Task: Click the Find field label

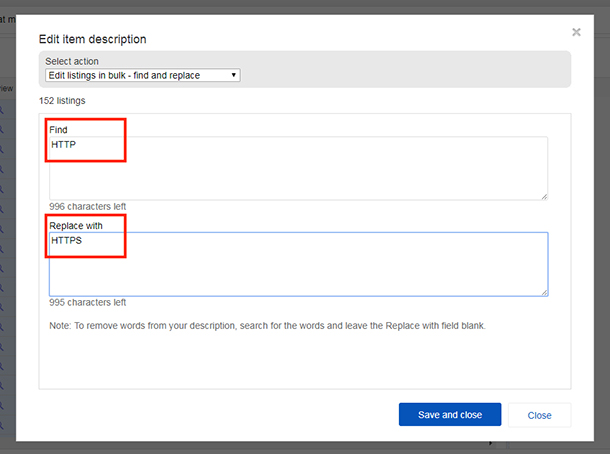Action: (58, 130)
